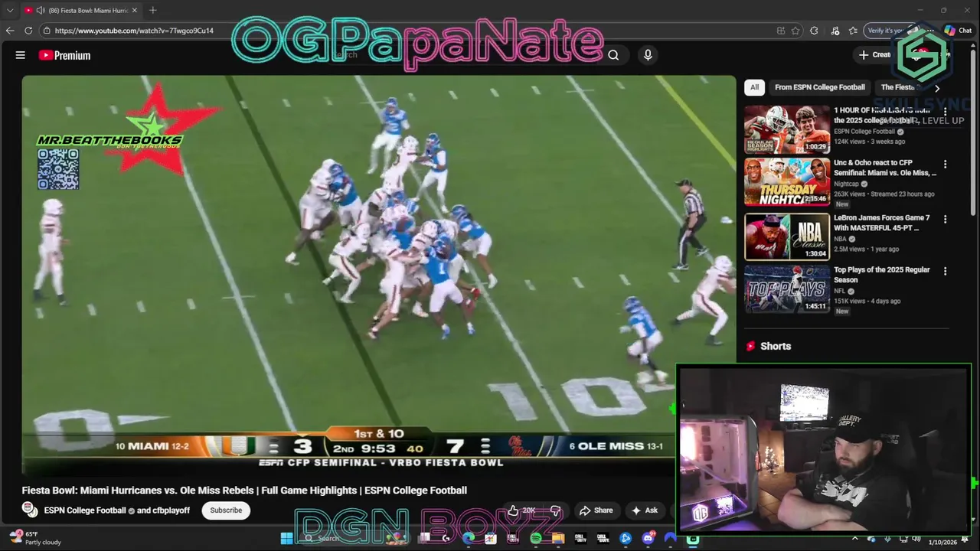Open ESPN College Football channel link
The height and width of the screenshot is (551, 980).
tap(85, 510)
